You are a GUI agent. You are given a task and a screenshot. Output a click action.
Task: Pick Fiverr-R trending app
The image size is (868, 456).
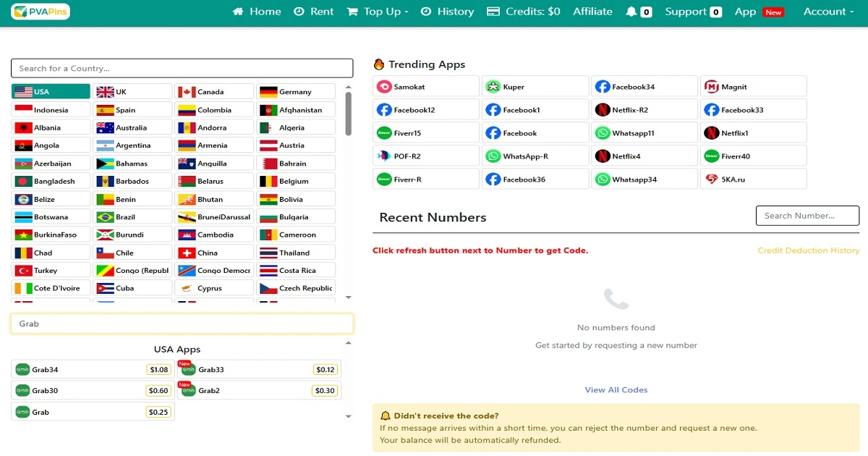pos(426,179)
